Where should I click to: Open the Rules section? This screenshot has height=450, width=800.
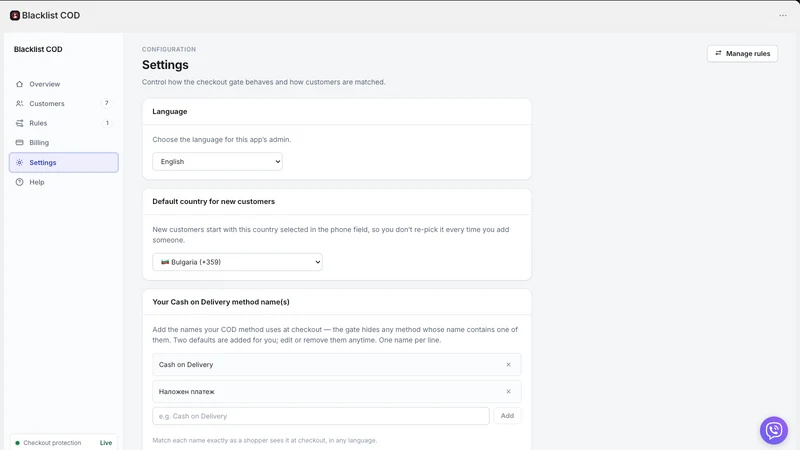pyautogui.click(x=64, y=123)
